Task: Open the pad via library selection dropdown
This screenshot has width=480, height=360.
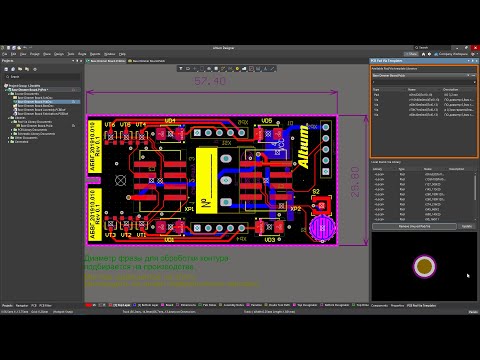Action: 468,76
